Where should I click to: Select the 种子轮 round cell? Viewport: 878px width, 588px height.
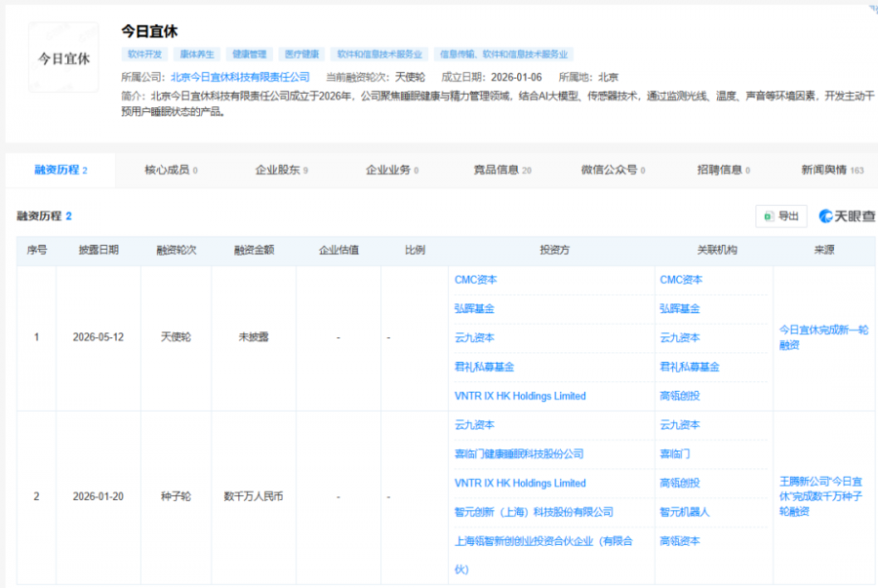(x=176, y=496)
